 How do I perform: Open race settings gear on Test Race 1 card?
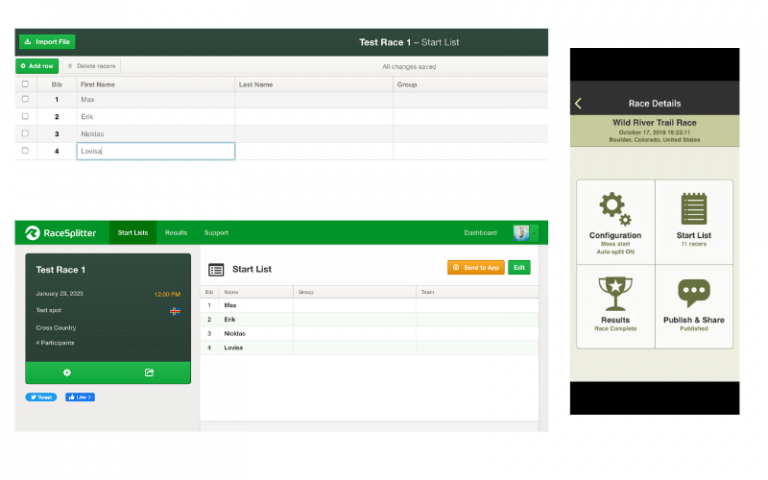[67, 372]
